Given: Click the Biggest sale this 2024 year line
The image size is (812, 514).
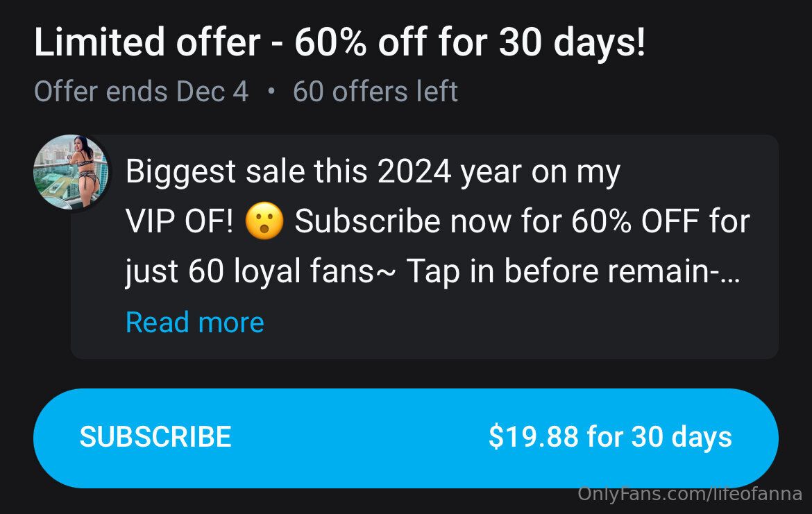Looking at the screenshot, I should 373,172.
